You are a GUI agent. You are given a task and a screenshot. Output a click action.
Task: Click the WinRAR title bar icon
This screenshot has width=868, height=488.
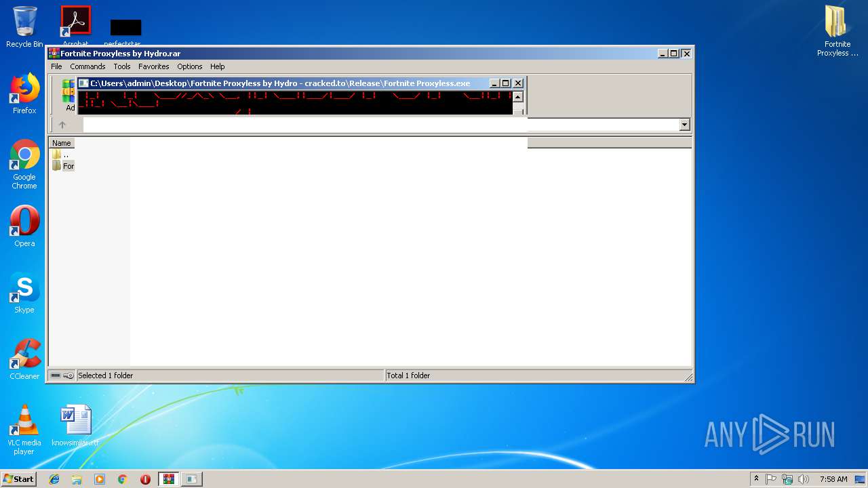(54, 54)
